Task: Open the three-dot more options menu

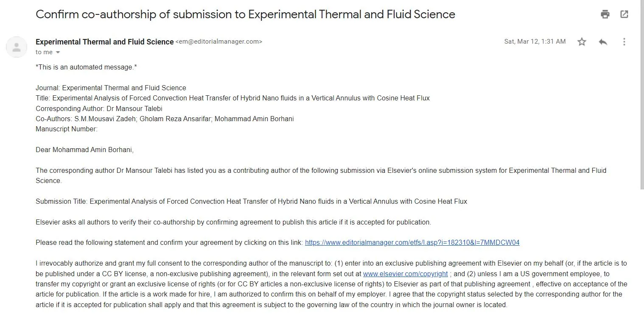Action: coord(624,42)
